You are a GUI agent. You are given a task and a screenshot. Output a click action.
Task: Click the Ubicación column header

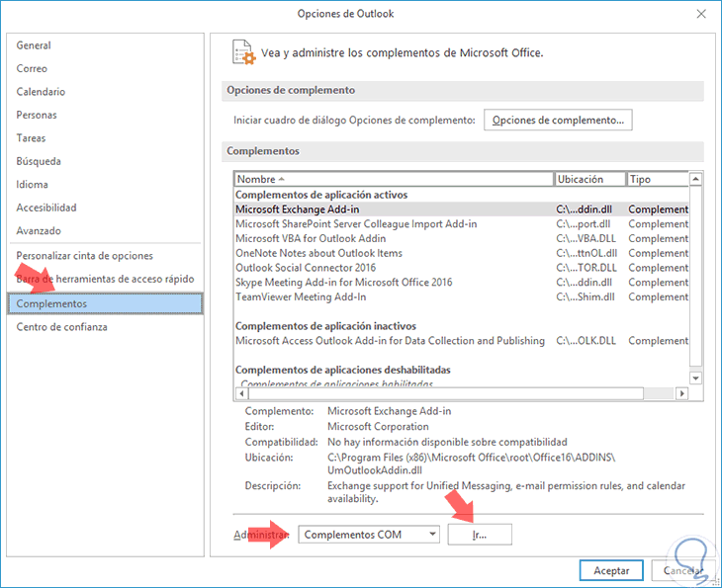click(590, 179)
